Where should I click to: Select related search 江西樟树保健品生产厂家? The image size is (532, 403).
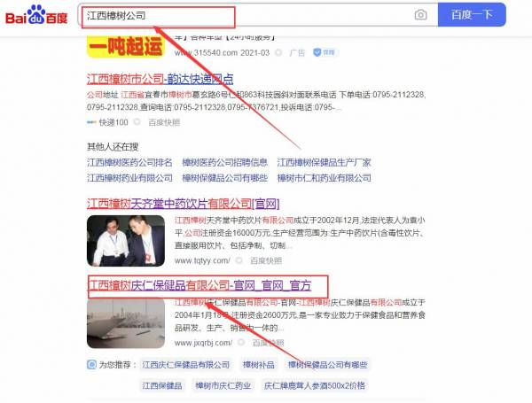pos(324,162)
